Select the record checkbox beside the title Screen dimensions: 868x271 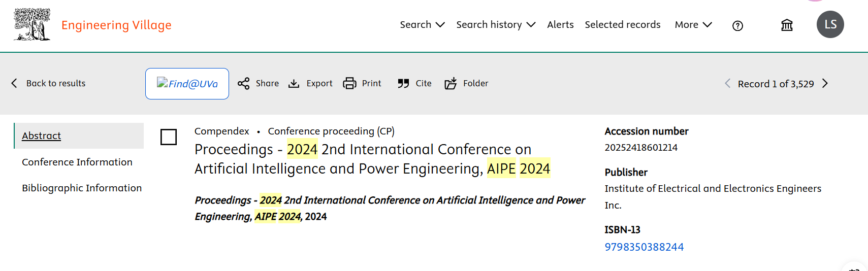pyautogui.click(x=169, y=137)
